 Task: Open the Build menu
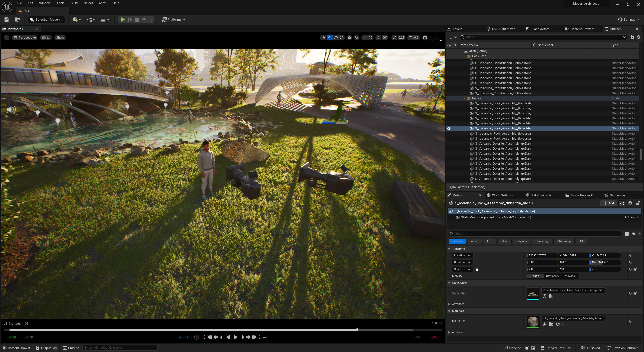click(74, 3)
